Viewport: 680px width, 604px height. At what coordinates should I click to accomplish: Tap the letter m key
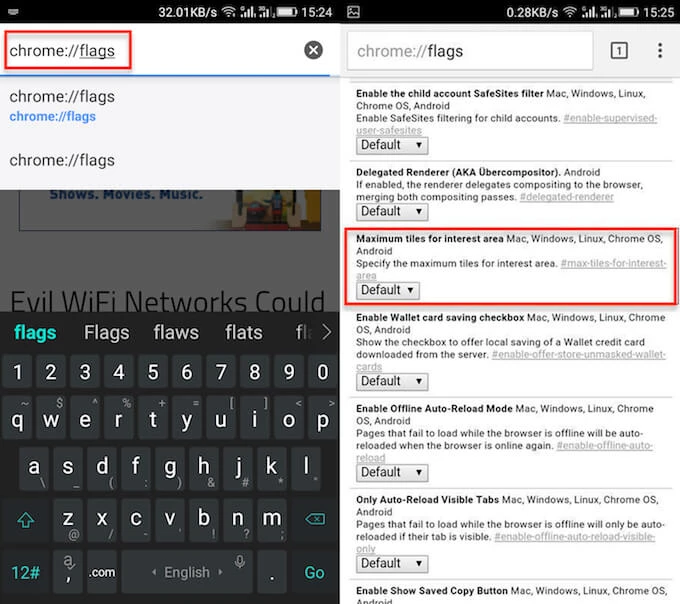point(272,518)
